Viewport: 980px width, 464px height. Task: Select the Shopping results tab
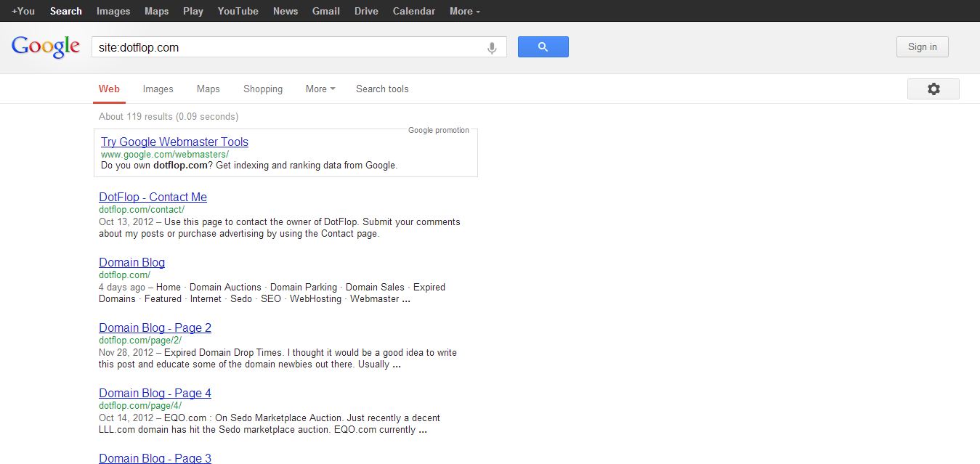(263, 89)
